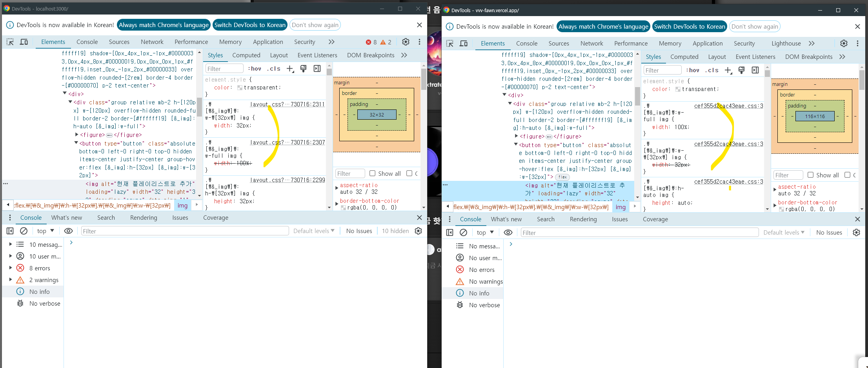Create live expression eye in localhost console

[68, 231]
